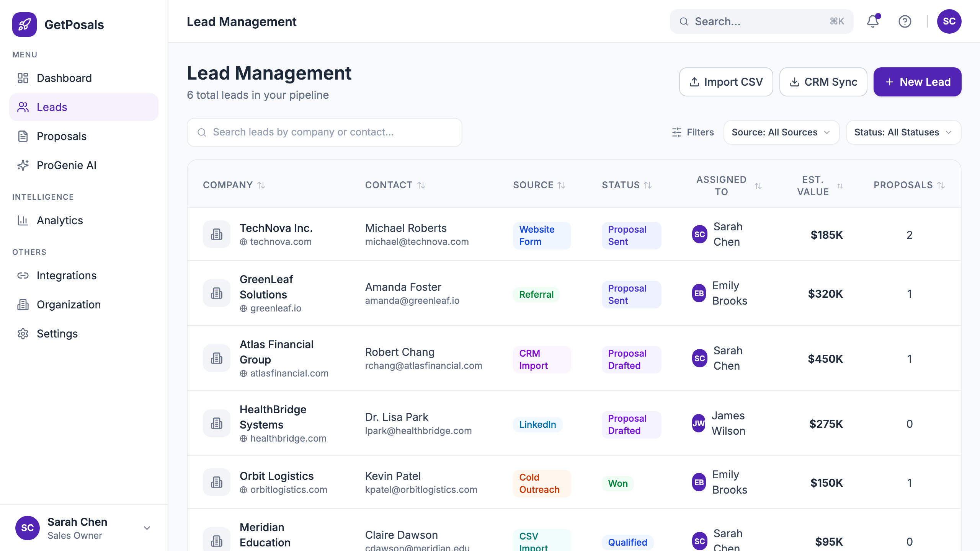This screenshot has width=980, height=551.
Task: Click EB avatar in GreenLeaf row
Action: 699,293
